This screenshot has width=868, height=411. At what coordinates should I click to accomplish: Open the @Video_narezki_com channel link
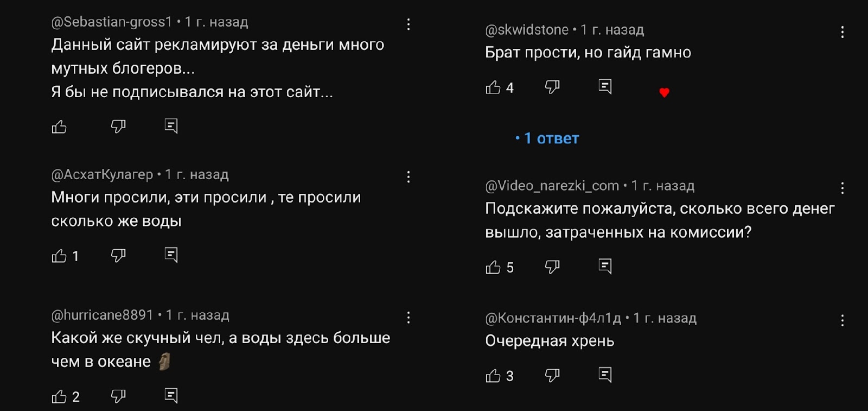552,186
